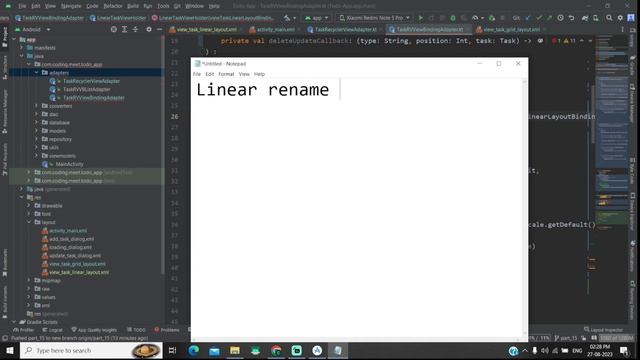Open Chrome from taskbar
The width and height of the screenshot is (640, 360).
coord(276,350)
